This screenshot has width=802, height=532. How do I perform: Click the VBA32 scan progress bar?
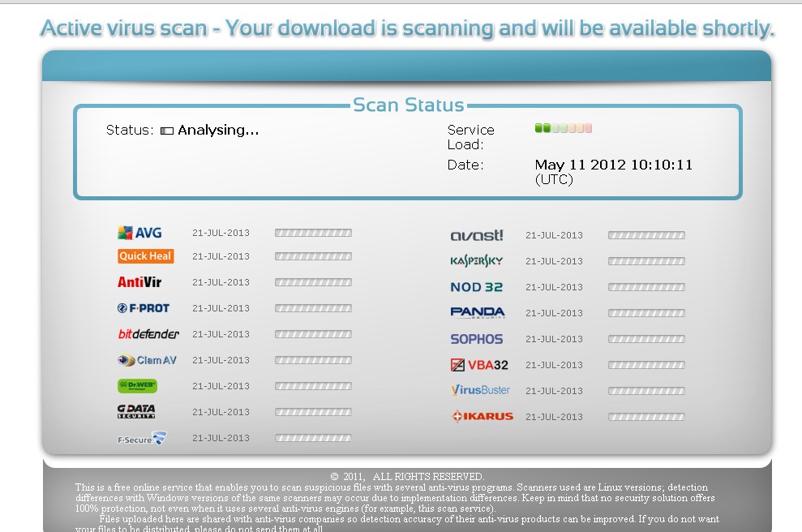(x=646, y=365)
